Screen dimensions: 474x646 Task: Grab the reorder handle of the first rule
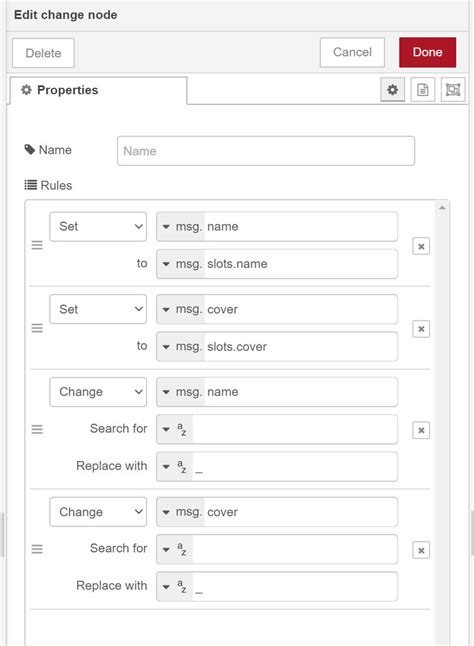(37, 246)
